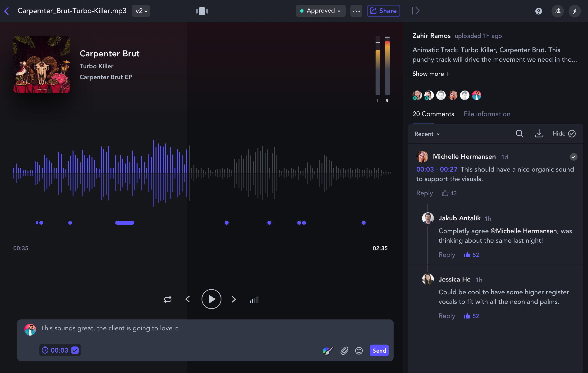The height and width of the screenshot is (373, 588).
Task: Click your avatar beside the comment box
Action: 30,330
